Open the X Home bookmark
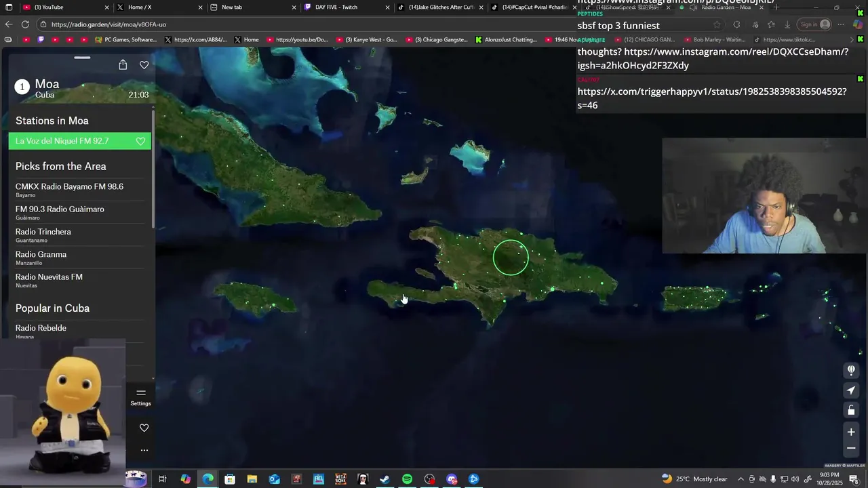Screen dimensions: 868x488 point(247,40)
